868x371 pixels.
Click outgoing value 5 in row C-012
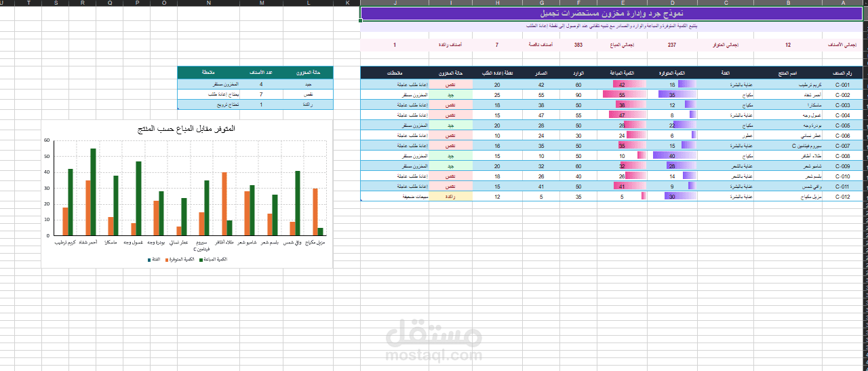(541, 196)
